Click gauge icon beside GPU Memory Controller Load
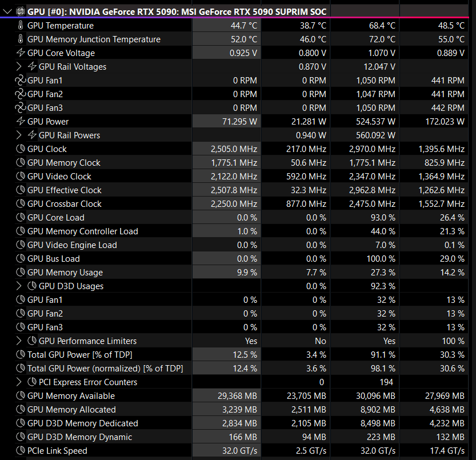This screenshot has height=460, width=476. tap(21, 231)
